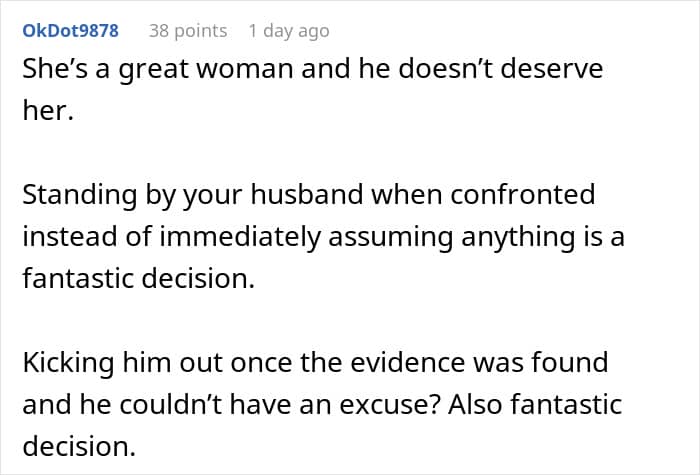Viewport: 700px width, 475px height.
Task: Click the word husband in the comment
Action: point(307,195)
